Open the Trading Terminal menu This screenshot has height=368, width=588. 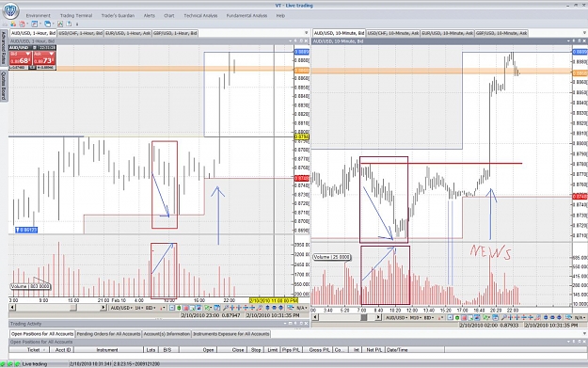(76, 16)
